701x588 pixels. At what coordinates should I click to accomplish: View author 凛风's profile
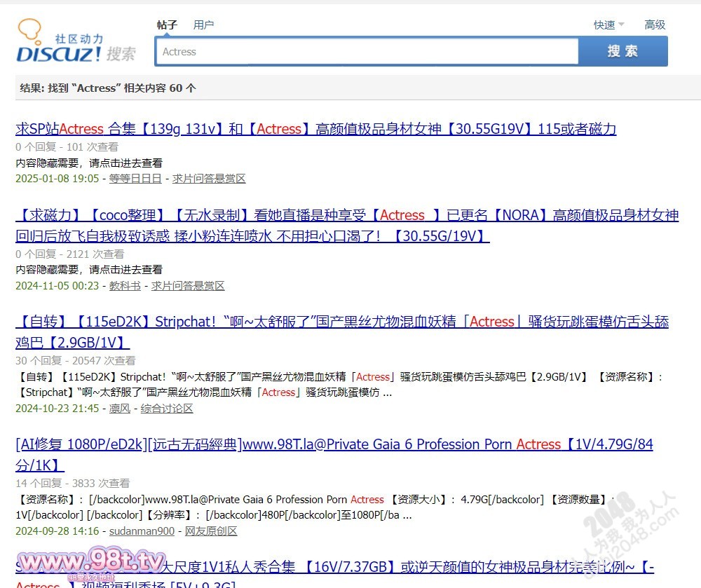coord(119,409)
